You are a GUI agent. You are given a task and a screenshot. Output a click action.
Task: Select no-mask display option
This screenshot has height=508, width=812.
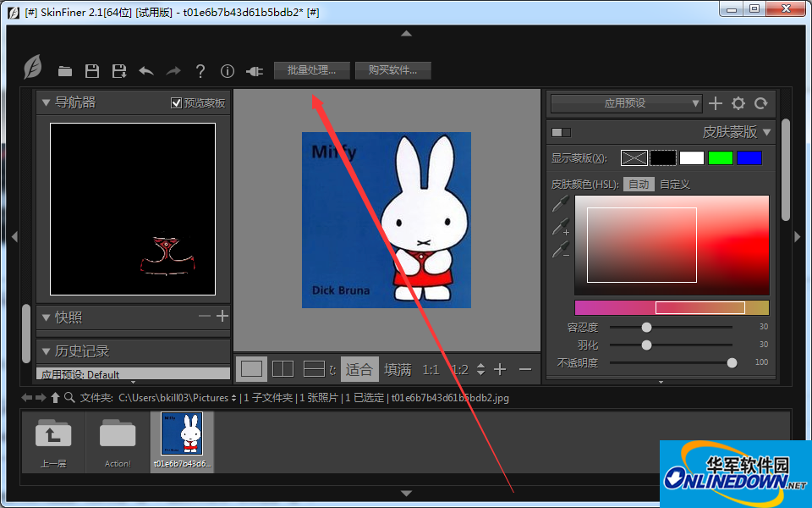634,157
